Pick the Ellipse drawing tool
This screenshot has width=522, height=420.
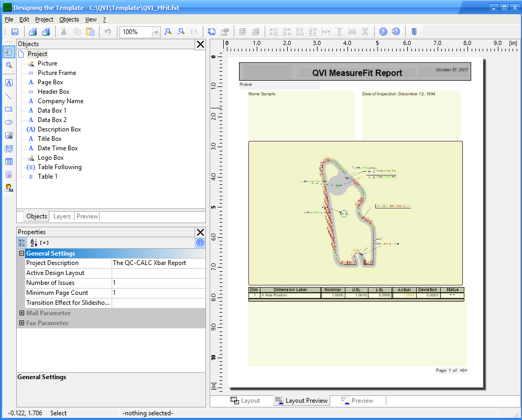pyautogui.click(x=9, y=123)
